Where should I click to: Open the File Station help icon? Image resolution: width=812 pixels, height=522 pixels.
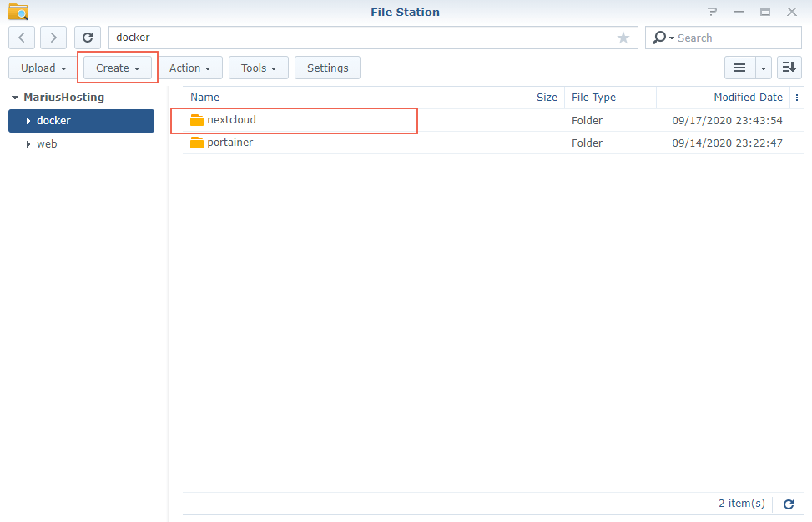712,12
